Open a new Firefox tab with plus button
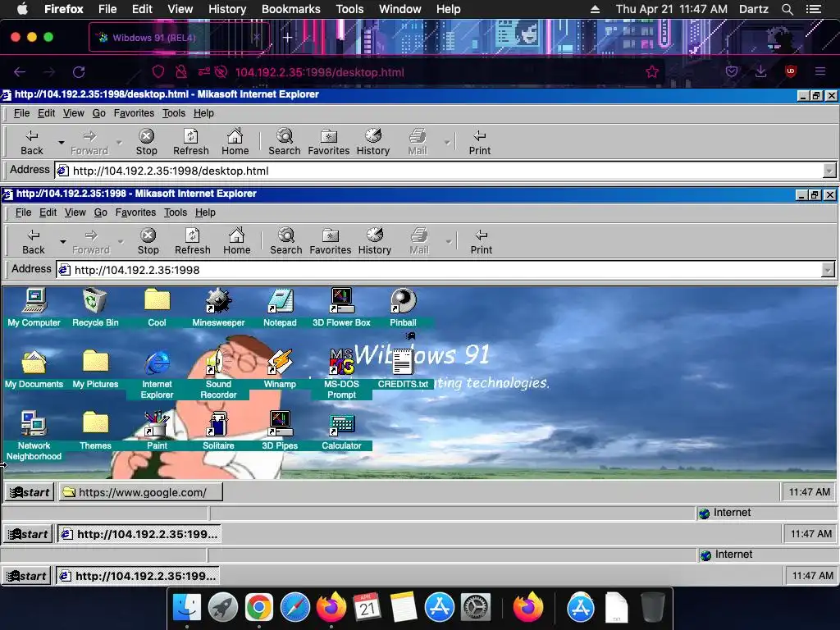The height and width of the screenshot is (630, 840). tap(288, 38)
